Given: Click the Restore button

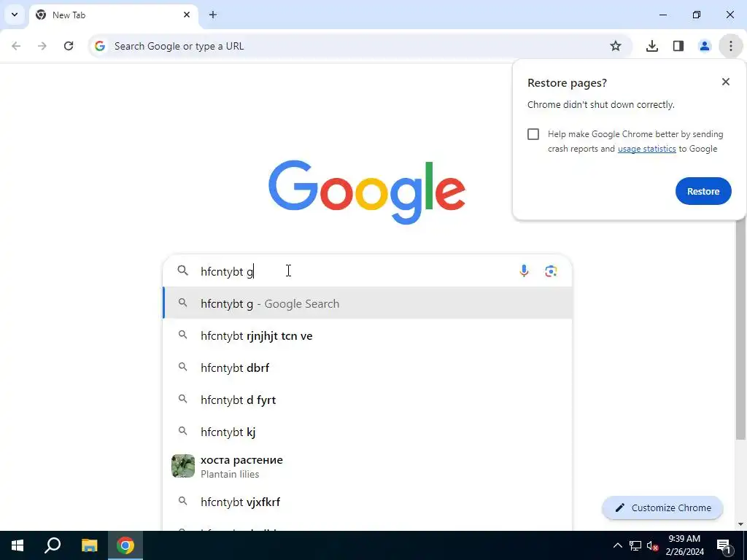Looking at the screenshot, I should pos(703,191).
